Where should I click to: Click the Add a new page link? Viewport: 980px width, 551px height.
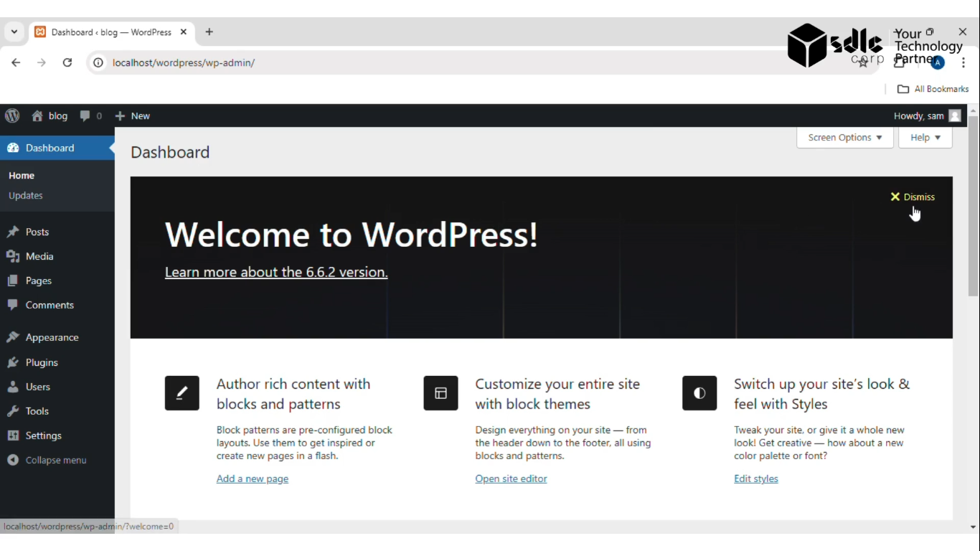[x=253, y=479]
